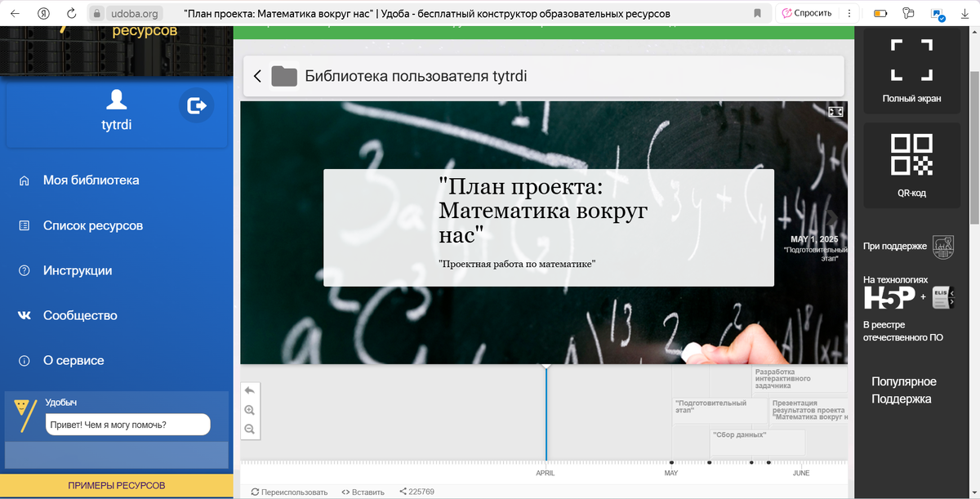Select the "Сбор данных" timeline event

pos(757,442)
